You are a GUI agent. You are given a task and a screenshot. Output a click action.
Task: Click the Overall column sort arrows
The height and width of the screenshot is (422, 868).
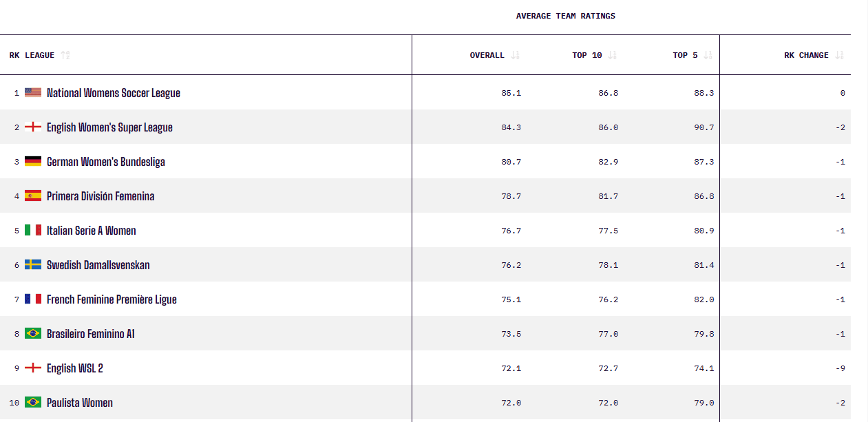point(516,55)
